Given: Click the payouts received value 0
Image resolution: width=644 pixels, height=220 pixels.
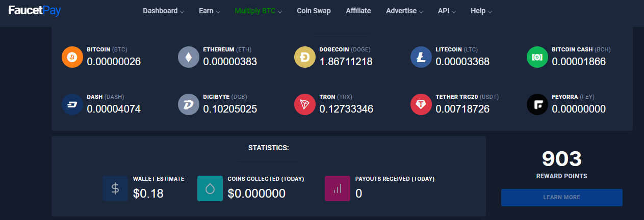Looking at the screenshot, I should 358,193.
